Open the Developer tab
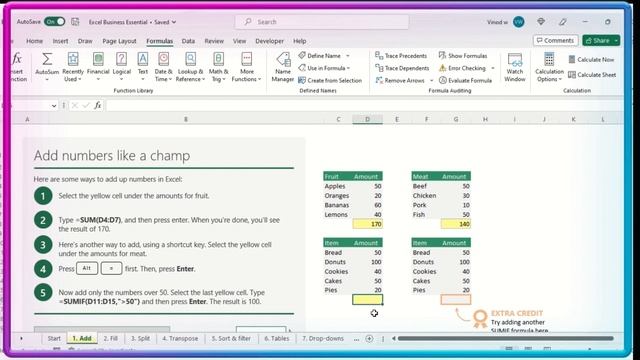 click(x=269, y=41)
